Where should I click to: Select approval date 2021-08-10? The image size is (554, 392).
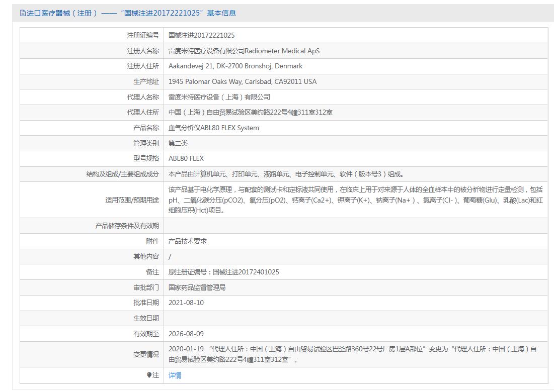pyautogui.click(x=186, y=303)
